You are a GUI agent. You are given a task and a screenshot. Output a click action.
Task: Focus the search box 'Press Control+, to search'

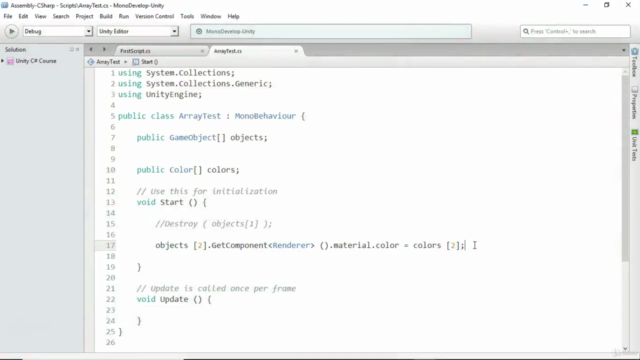point(575,31)
